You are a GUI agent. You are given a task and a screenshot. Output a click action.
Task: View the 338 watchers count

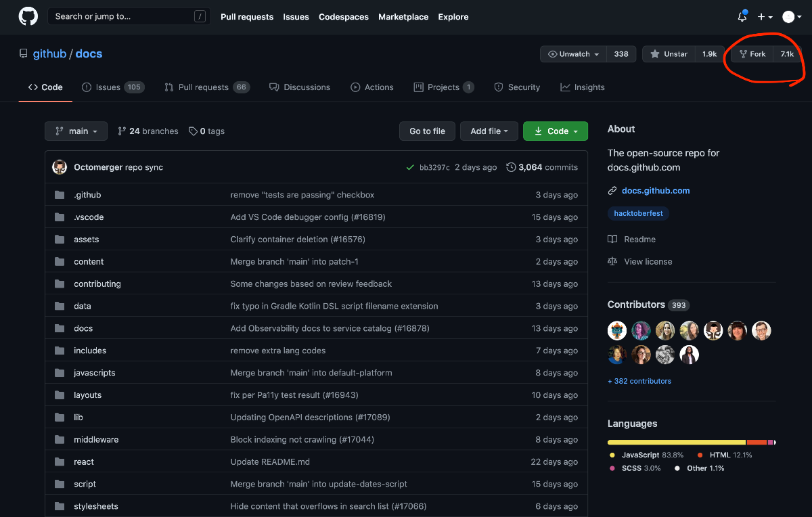pos(621,54)
